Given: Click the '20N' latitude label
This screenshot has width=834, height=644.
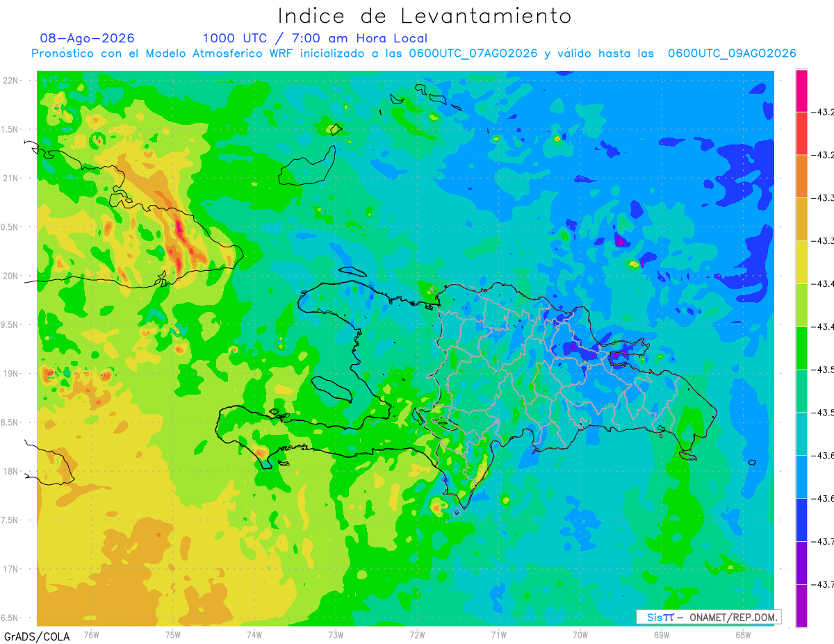Looking at the screenshot, I should 10,276.
